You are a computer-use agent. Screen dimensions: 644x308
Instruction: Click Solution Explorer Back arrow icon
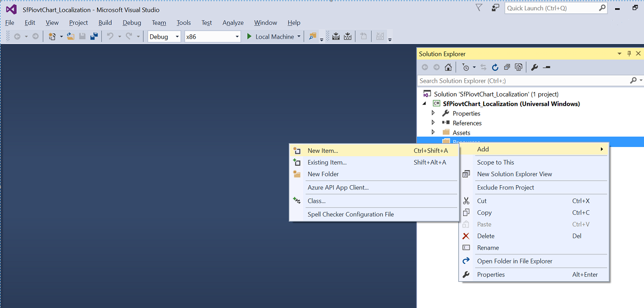coord(425,67)
